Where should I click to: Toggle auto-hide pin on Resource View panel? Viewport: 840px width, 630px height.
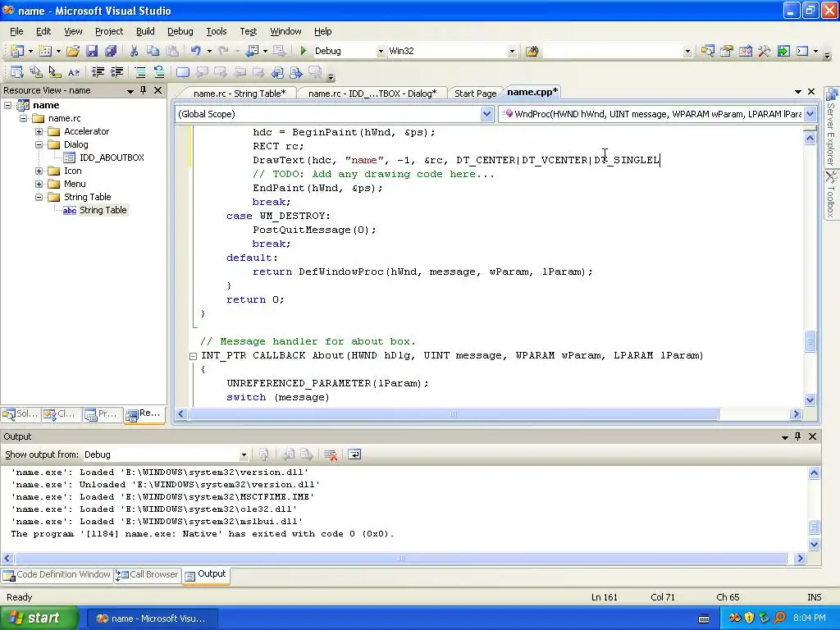pyautogui.click(x=143, y=90)
